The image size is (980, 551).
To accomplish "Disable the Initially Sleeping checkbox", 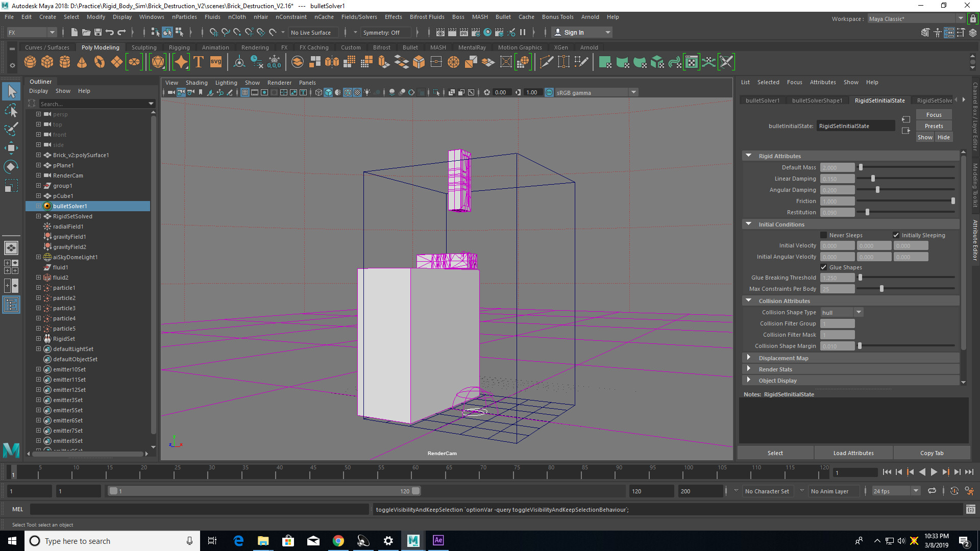I will (x=896, y=235).
